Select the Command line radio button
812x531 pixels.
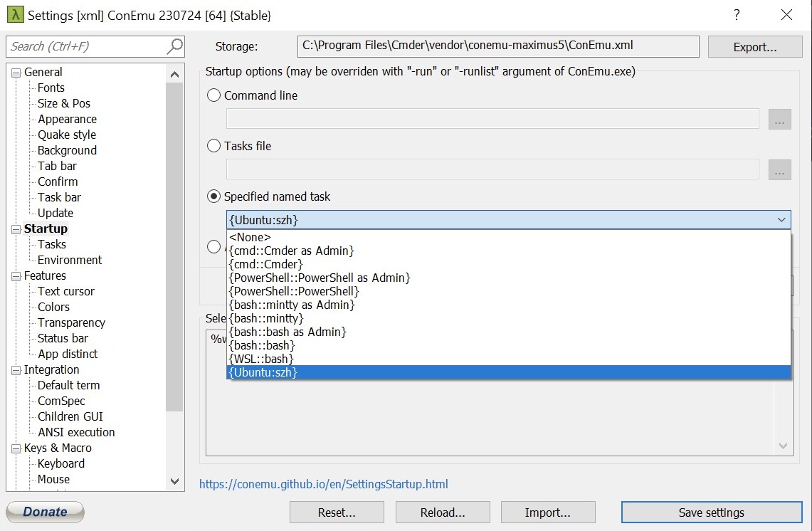(x=213, y=95)
